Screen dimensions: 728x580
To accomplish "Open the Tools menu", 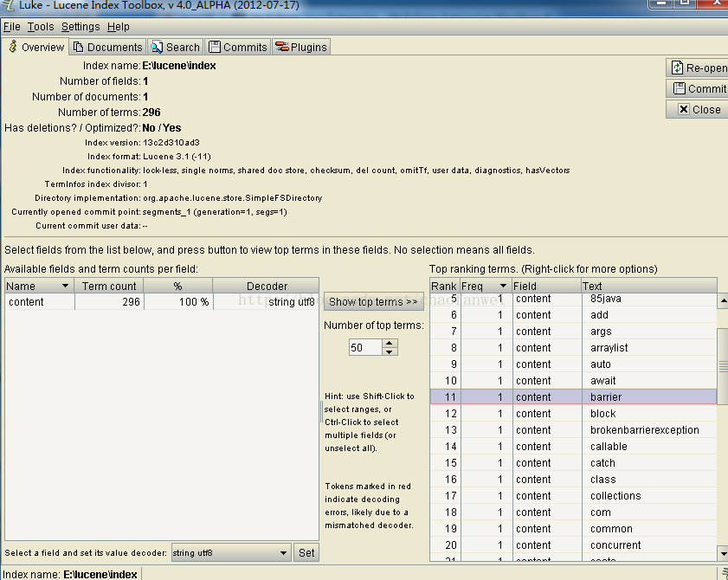I will click(x=41, y=27).
